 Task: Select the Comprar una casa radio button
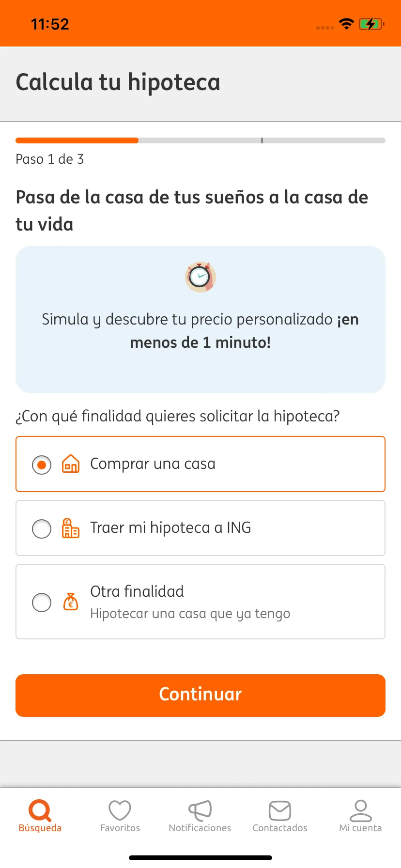pos(42,465)
